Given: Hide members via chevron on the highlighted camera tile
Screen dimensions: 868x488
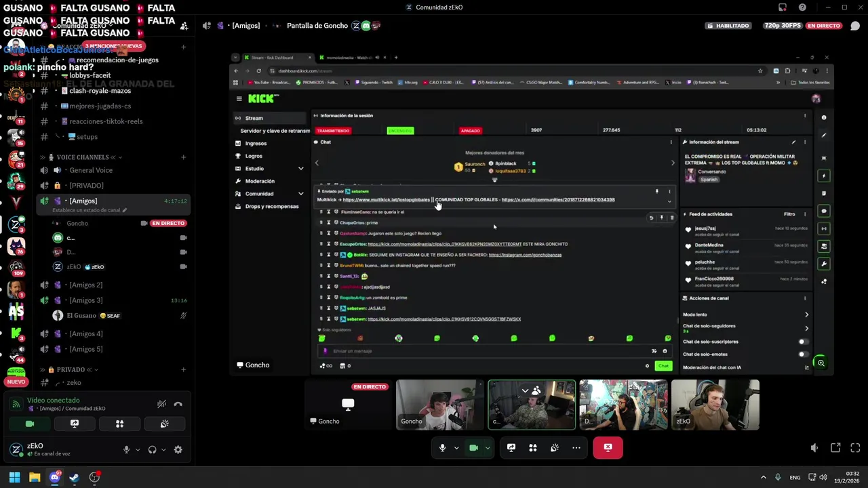Looking at the screenshot, I should pos(525,390).
